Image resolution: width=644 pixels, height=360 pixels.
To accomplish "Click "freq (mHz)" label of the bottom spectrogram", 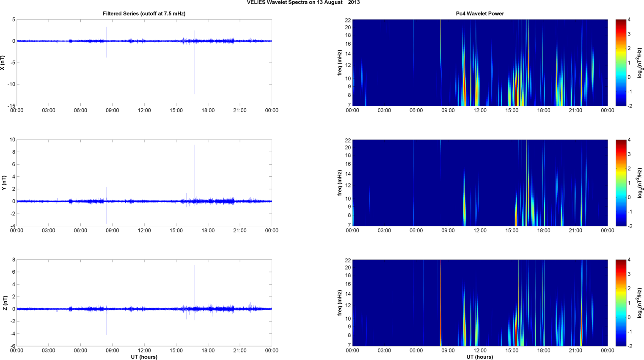I will coord(340,303).
